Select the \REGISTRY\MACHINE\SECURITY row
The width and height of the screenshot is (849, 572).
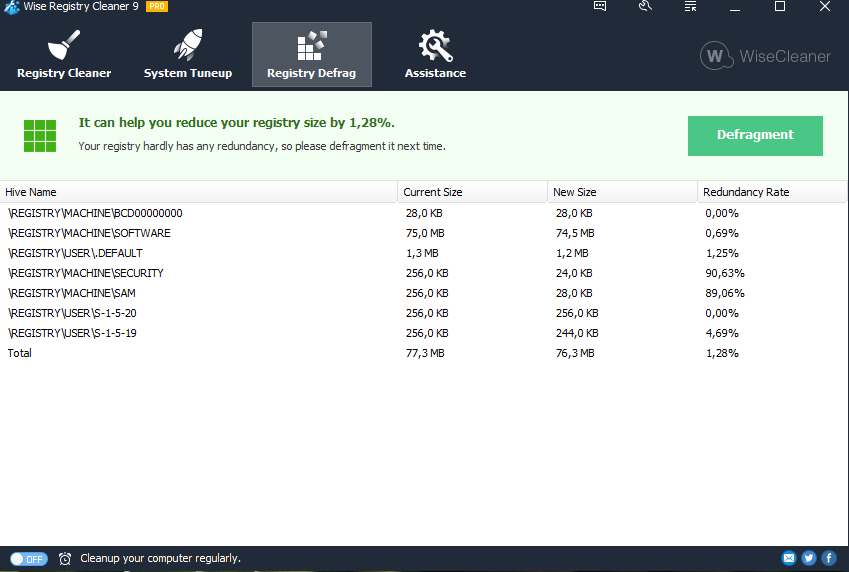click(423, 274)
